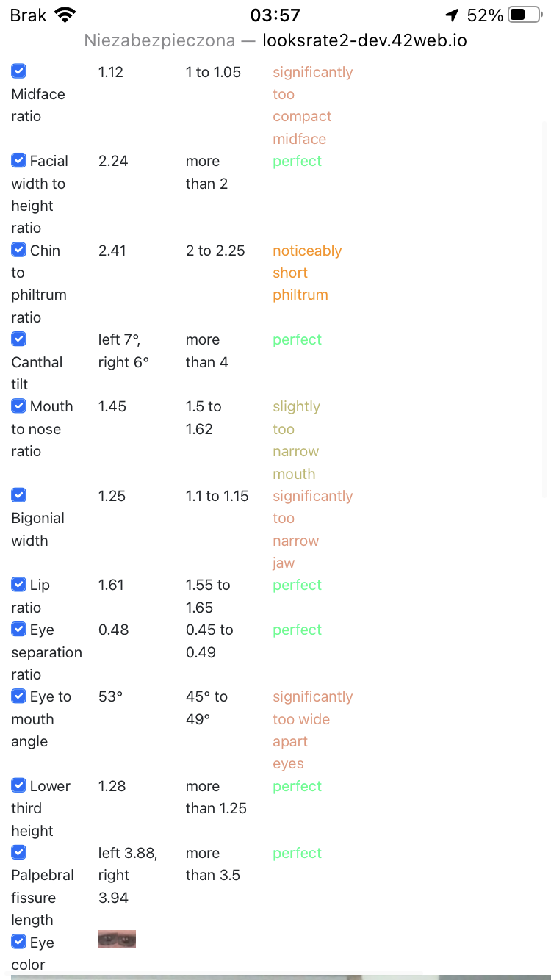Tap the battery indicator icon

pos(525,15)
